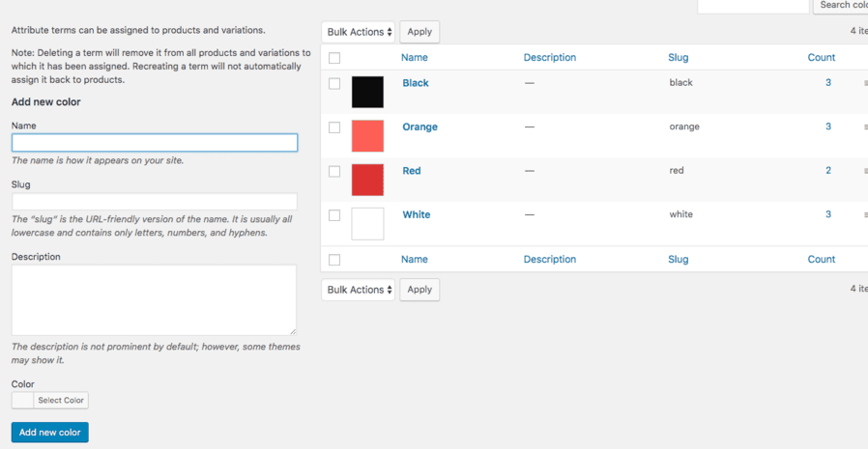Open count 3 link for Black
This screenshot has height=449, width=868.
[x=828, y=83]
